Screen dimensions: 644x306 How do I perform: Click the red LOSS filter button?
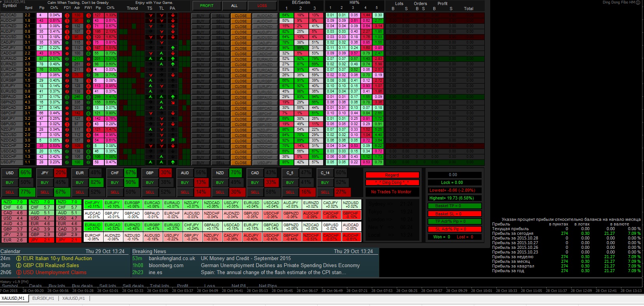click(x=262, y=6)
